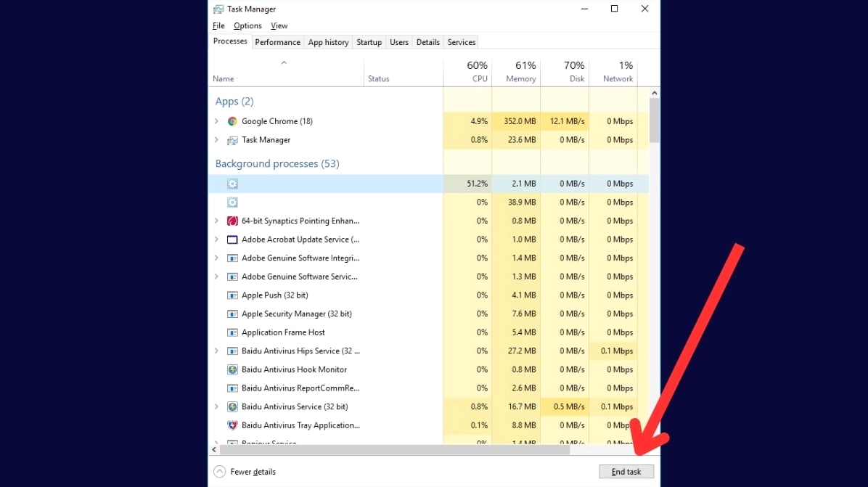Click the Task Manager process icon
The height and width of the screenshot is (487, 868).
232,140
